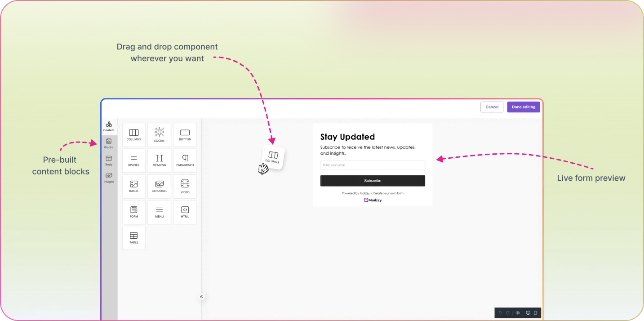This screenshot has height=321, width=644.
Task: Select the Columns content block
Action: click(x=134, y=135)
